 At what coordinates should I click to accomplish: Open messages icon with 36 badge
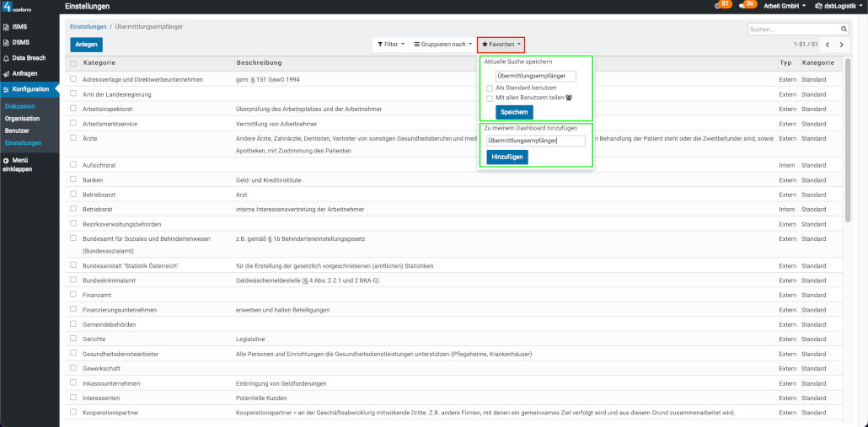coord(742,6)
